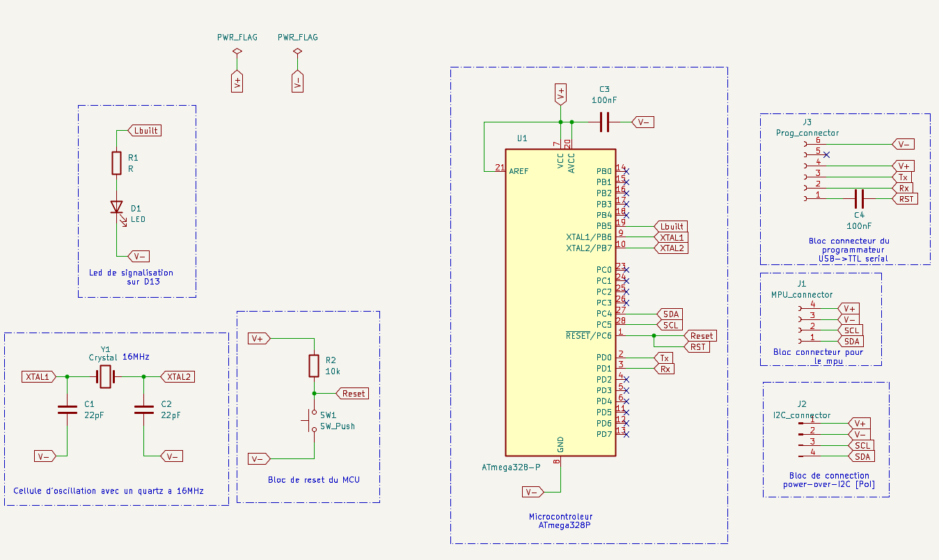The image size is (939, 560).
Task: Click the D1 LED diode symbol
Action: (x=116, y=207)
